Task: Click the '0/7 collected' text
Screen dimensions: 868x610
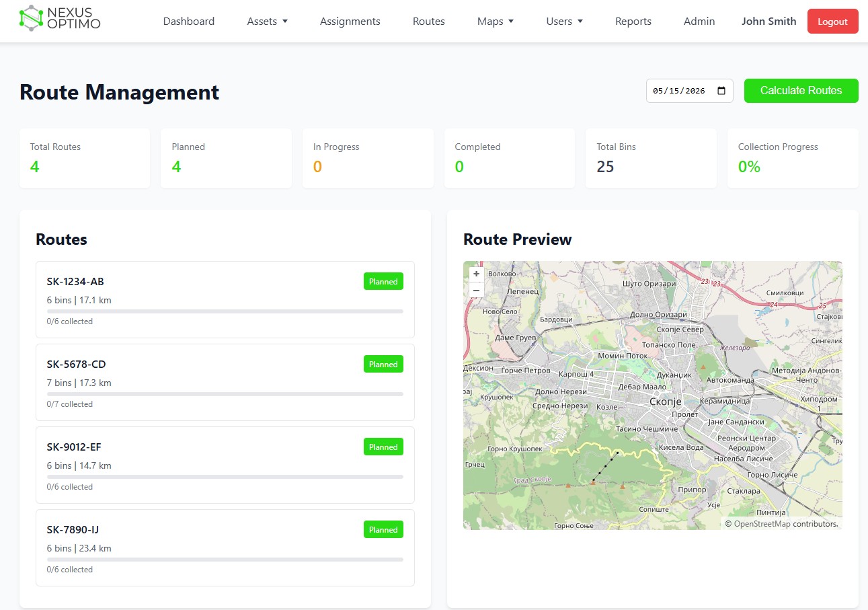Action: [x=70, y=404]
